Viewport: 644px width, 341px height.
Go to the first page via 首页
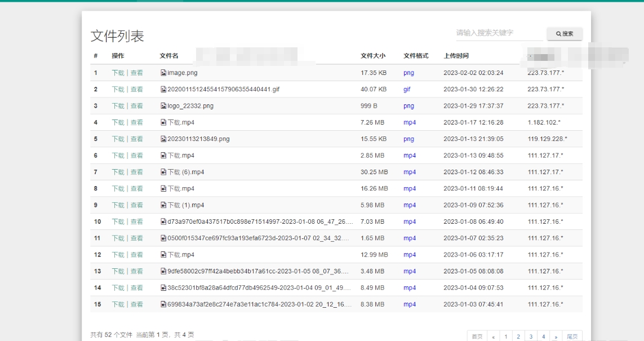[x=477, y=336]
